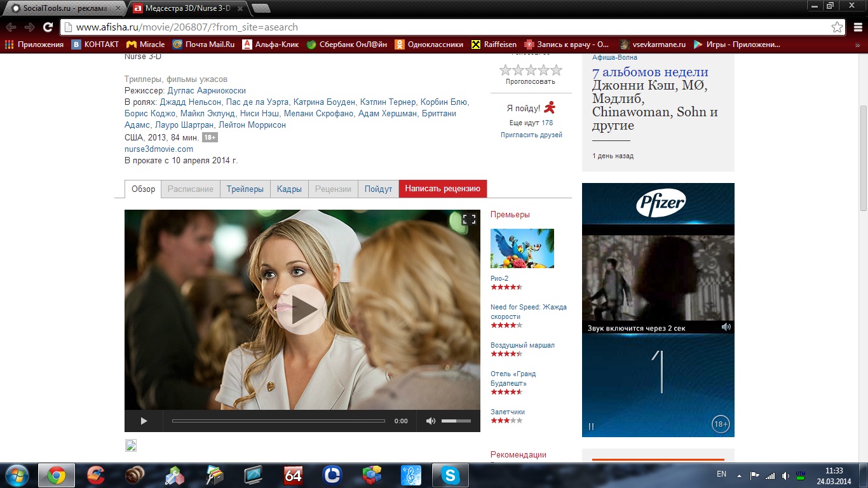Seek on the trailer progress bar

(278, 421)
